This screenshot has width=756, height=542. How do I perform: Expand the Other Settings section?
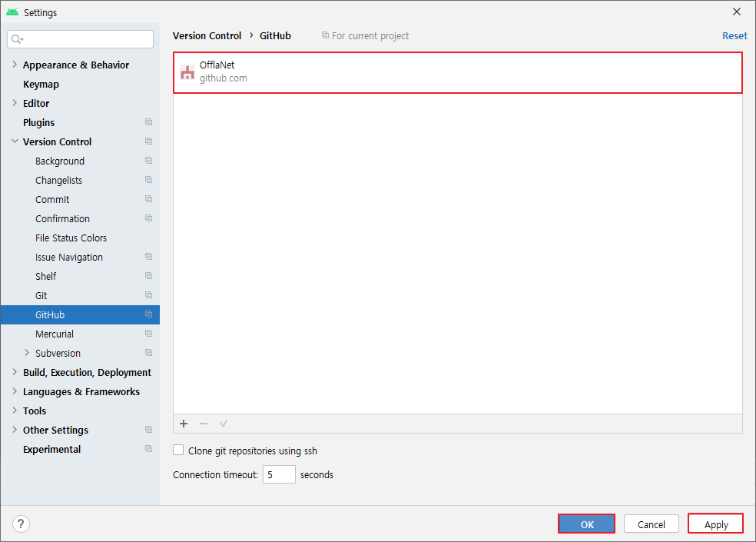click(15, 430)
